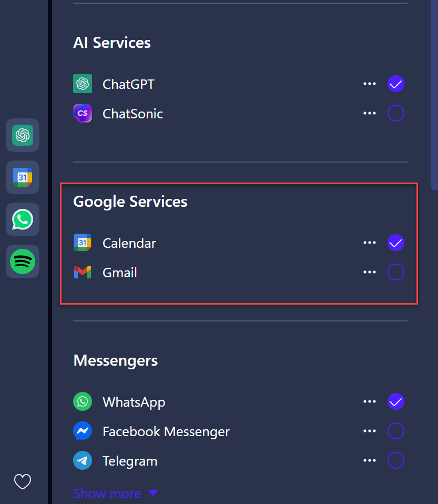Expand messengers list with Show more
Image resolution: width=438 pixels, height=504 pixels.
115,493
